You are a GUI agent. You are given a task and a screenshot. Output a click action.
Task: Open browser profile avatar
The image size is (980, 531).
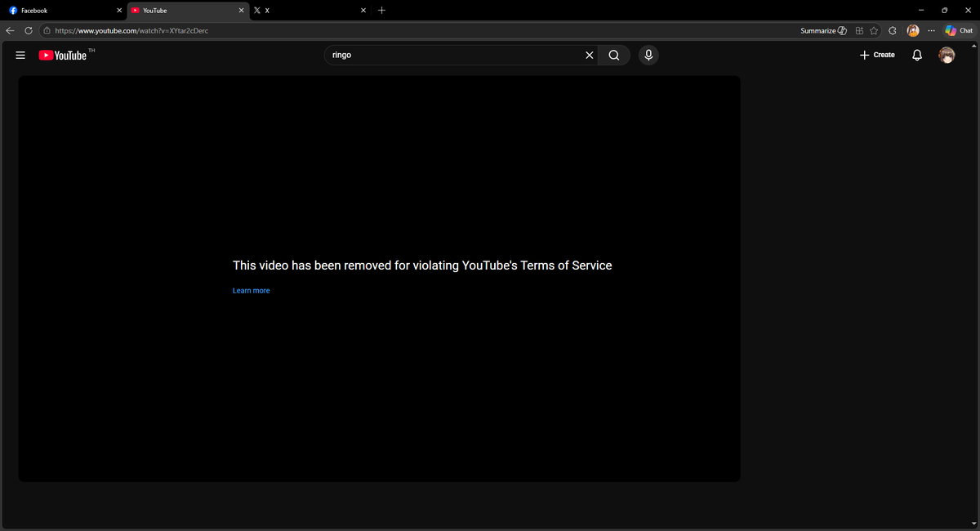(x=913, y=30)
